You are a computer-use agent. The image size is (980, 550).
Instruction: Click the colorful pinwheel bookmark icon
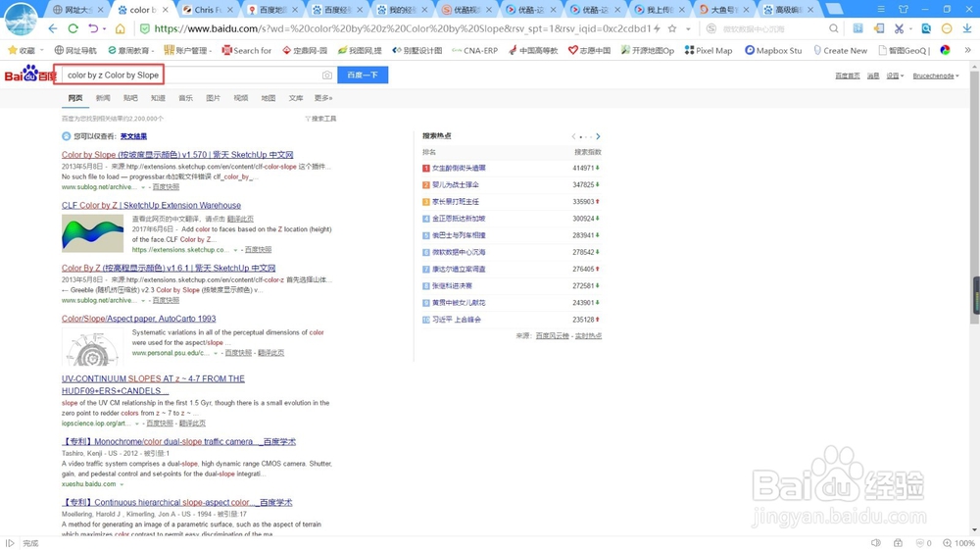[945, 50]
